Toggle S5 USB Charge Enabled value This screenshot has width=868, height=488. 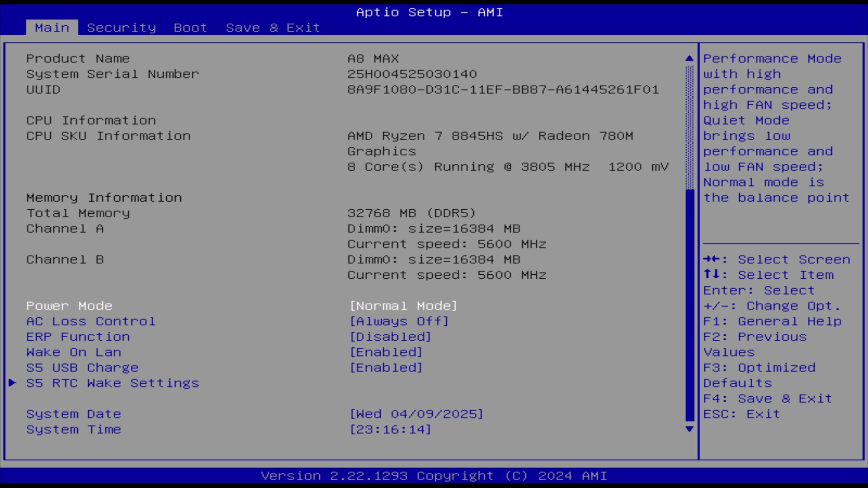point(386,368)
